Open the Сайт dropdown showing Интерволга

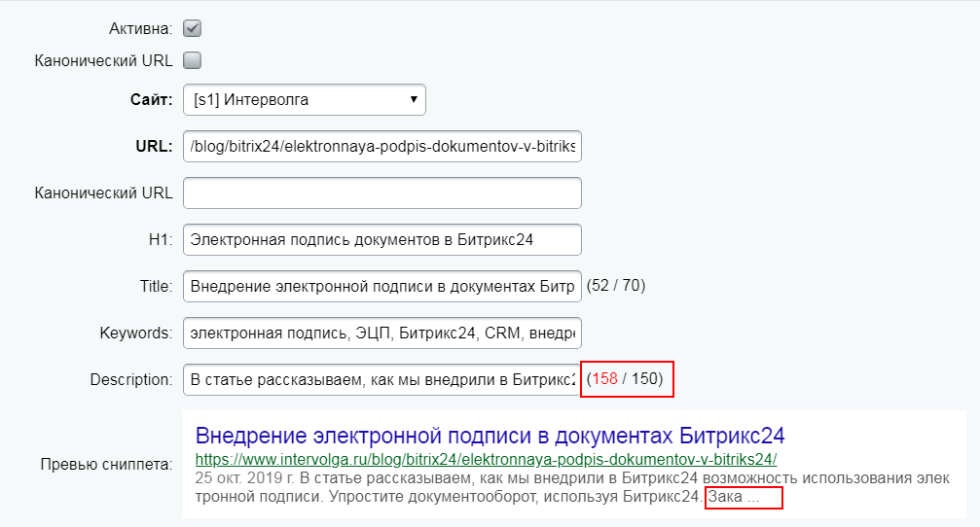click(x=305, y=100)
